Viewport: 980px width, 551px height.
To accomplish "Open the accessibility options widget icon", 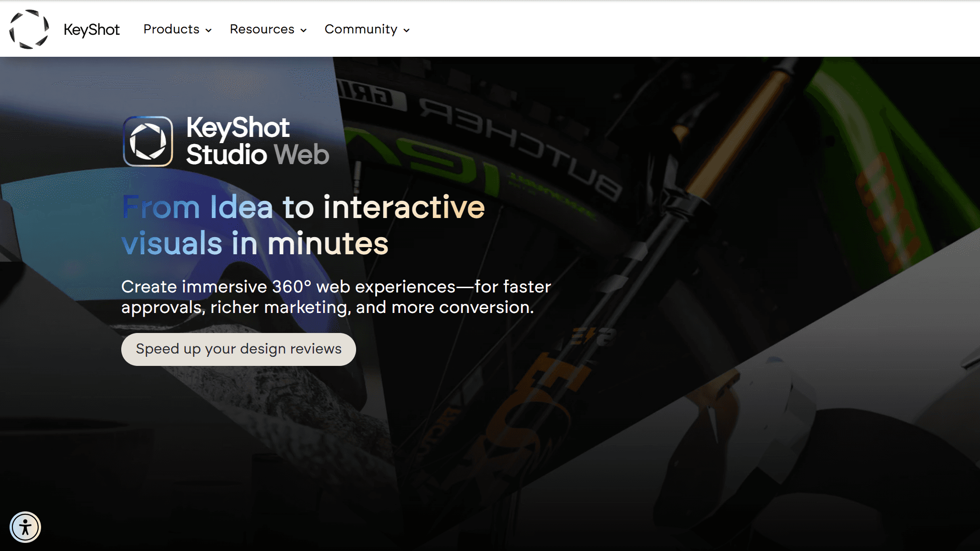I will 25,527.
